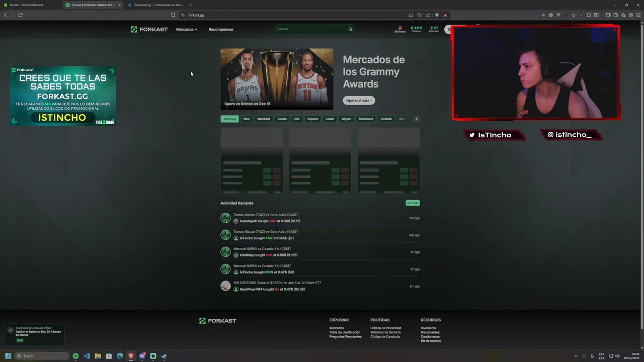The width and height of the screenshot is (644, 362).
Task: Open ColdNap bought CSK activity row
Action: (x=320, y=252)
